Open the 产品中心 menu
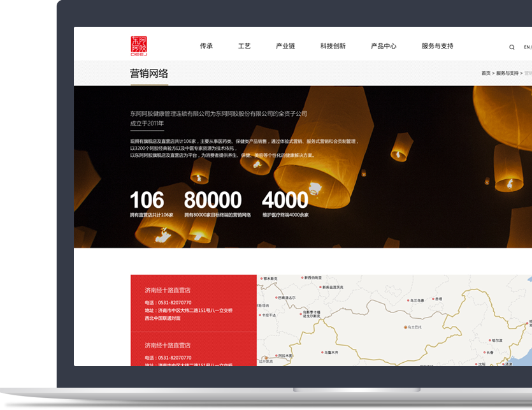This screenshot has width=532, height=410. [x=384, y=46]
